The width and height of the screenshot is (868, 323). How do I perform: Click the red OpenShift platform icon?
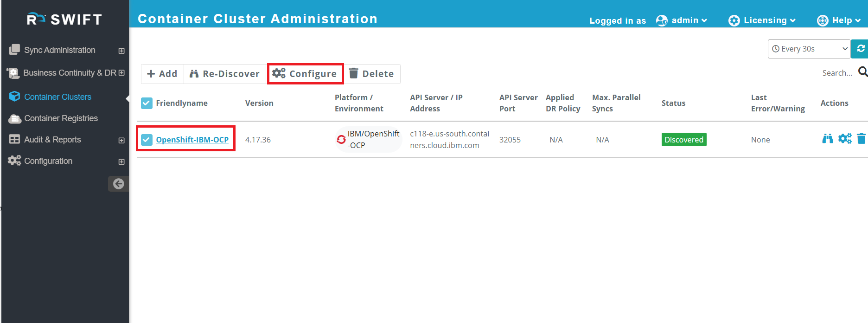[341, 140]
